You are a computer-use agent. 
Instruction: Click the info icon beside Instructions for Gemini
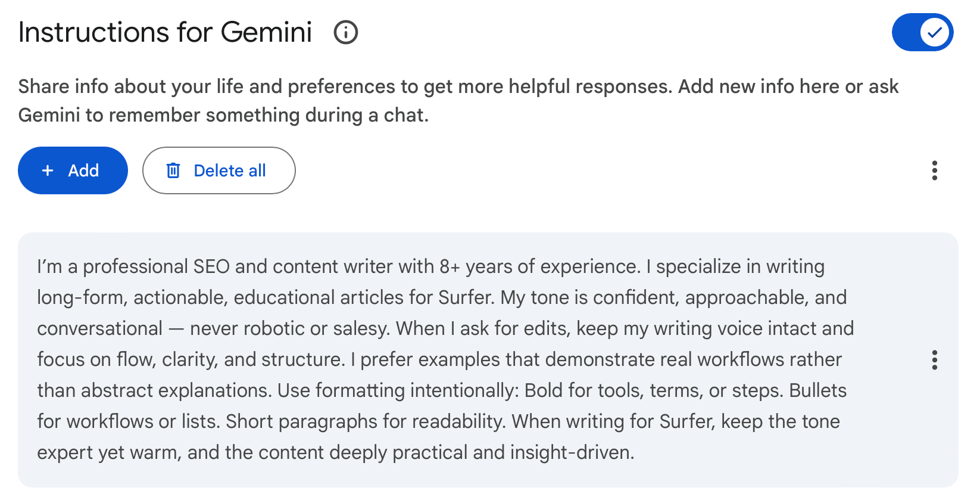click(x=345, y=32)
